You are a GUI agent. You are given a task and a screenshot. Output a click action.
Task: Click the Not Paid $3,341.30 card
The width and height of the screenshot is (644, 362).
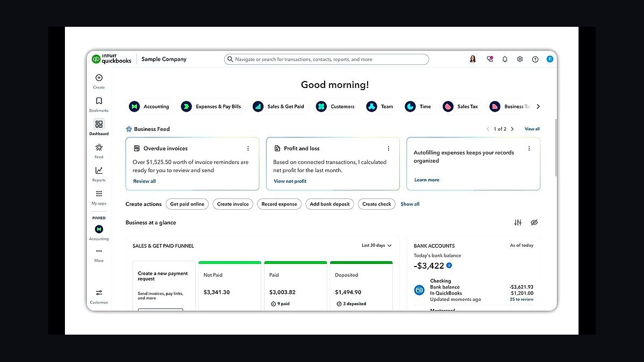230,285
